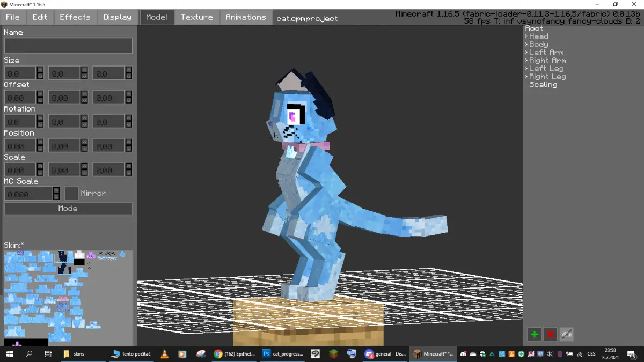644x362 pixels.
Task: Click the volume speaker tray icon
Action: coord(550,354)
